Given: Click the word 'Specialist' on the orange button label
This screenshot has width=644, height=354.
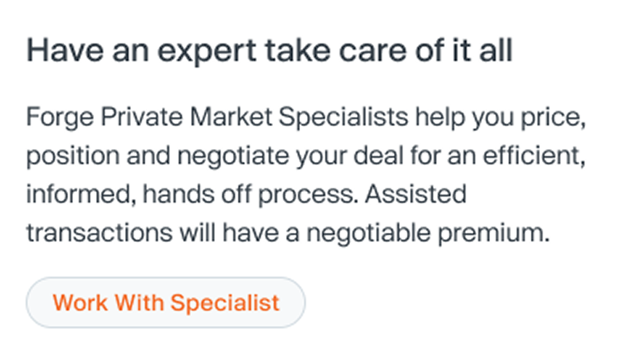Looking at the screenshot, I should click(225, 303).
